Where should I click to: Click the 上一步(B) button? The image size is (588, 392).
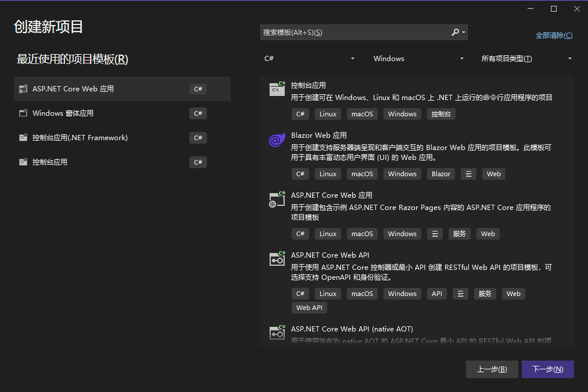pyautogui.click(x=492, y=369)
